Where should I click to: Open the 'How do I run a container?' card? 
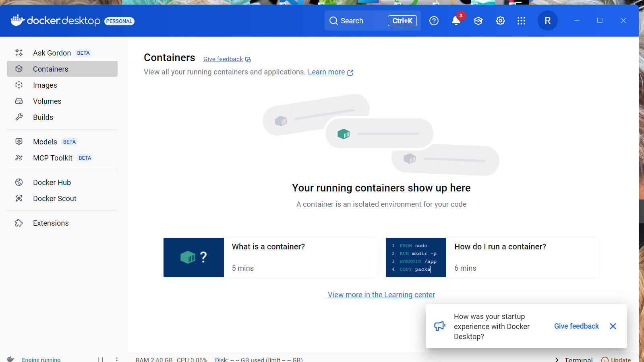pos(493,257)
